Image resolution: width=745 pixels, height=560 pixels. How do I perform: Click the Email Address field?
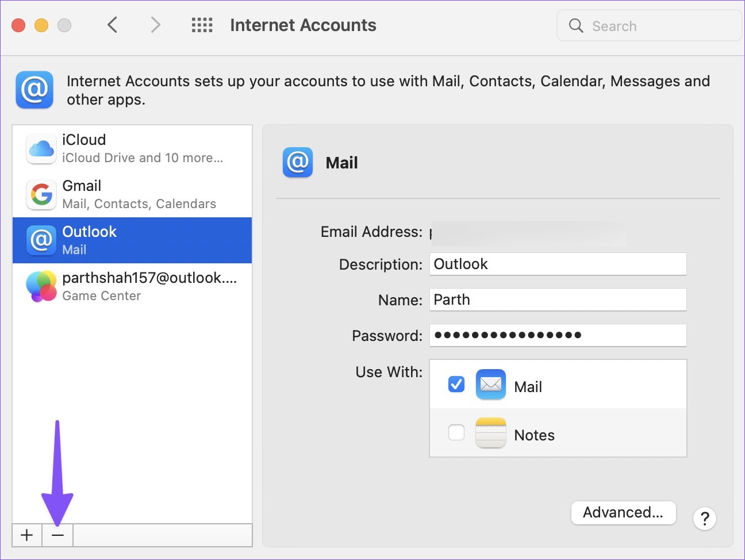click(x=528, y=233)
